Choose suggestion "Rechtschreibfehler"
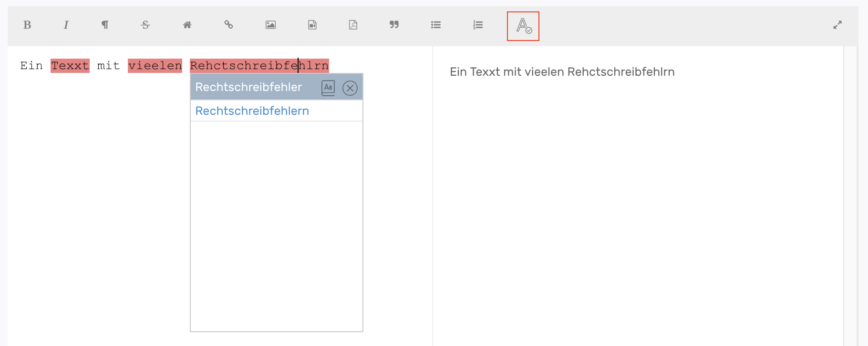868x346 pixels. click(248, 87)
